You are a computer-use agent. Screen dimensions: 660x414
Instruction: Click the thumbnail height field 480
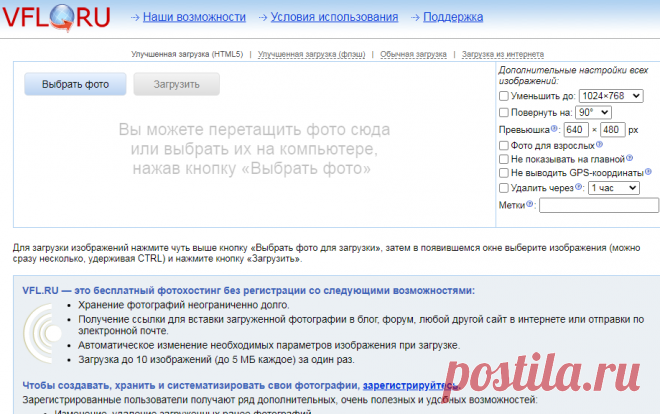tap(613, 130)
